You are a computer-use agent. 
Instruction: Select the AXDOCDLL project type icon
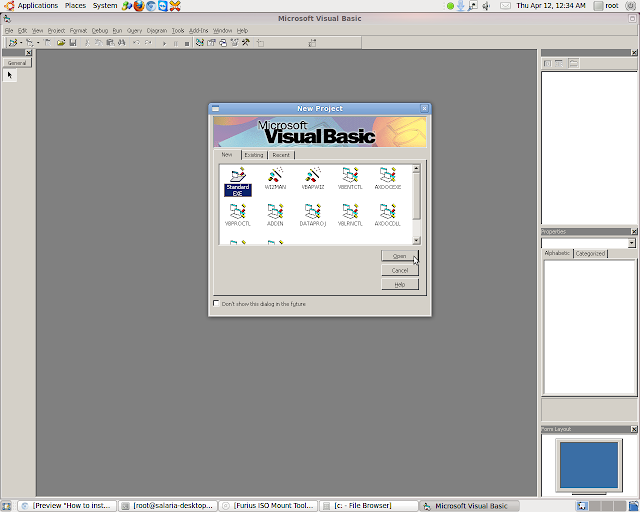[x=388, y=215]
